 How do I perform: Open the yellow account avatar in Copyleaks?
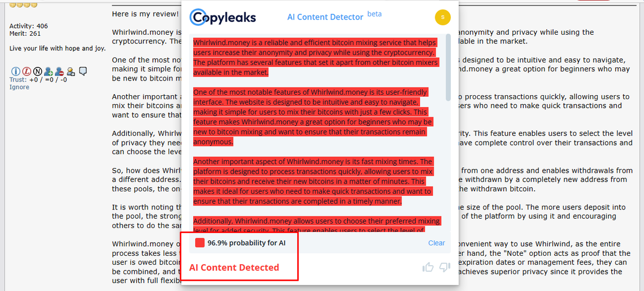point(442,17)
